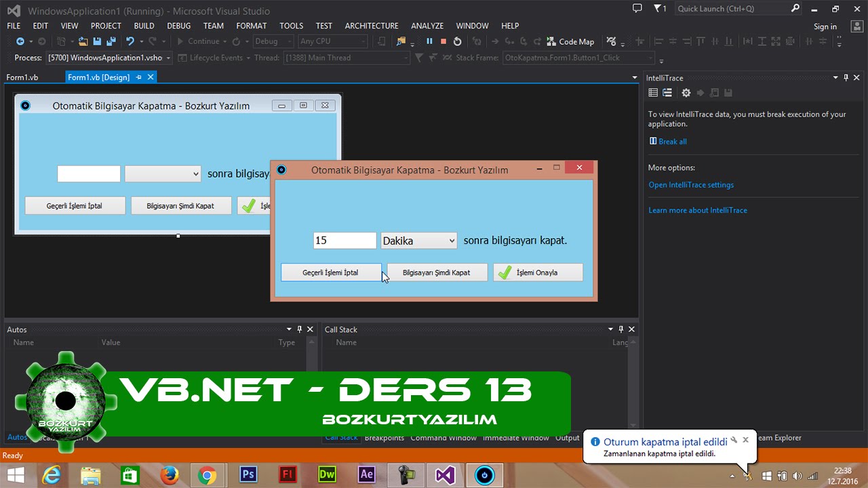868x488 pixels.
Task: Click the Undo arrow icon
Action: pyautogui.click(x=130, y=41)
